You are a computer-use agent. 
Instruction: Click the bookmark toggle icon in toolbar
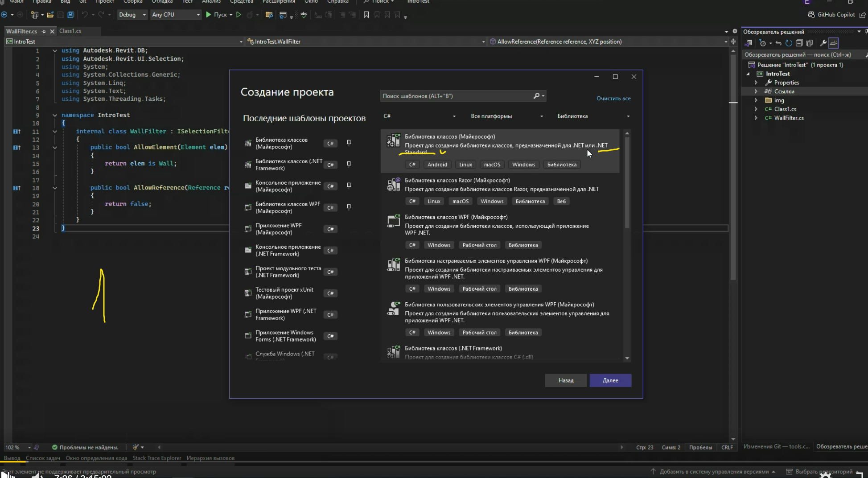pos(366,15)
